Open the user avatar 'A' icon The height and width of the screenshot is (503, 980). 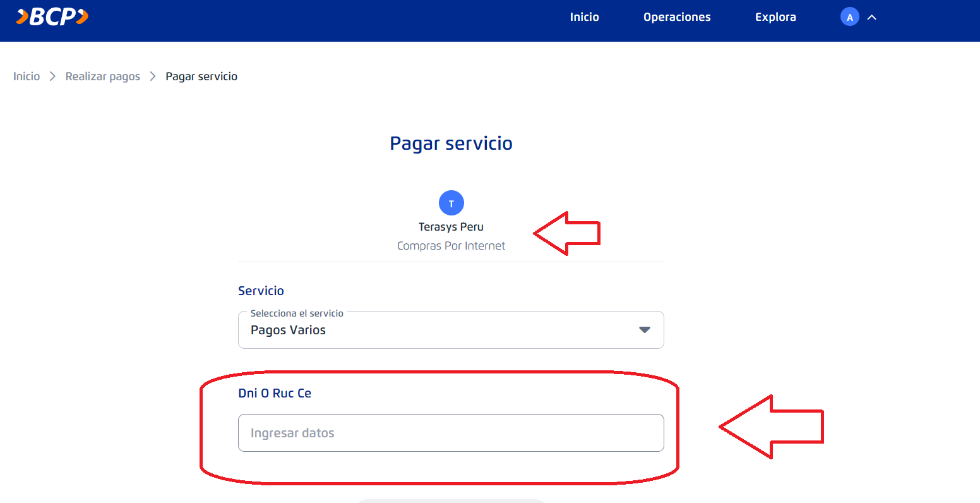pyautogui.click(x=850, y=17)
